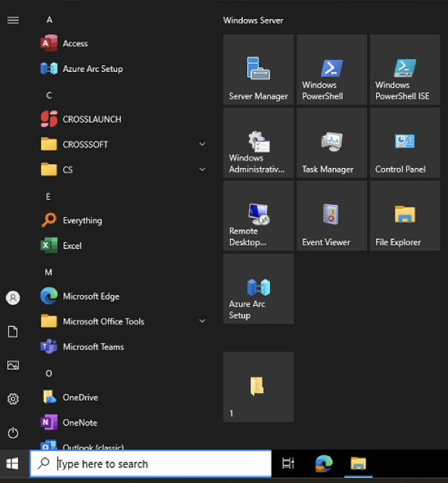
Task: Launch the Task Manager tile
Action: pos(331,142)
